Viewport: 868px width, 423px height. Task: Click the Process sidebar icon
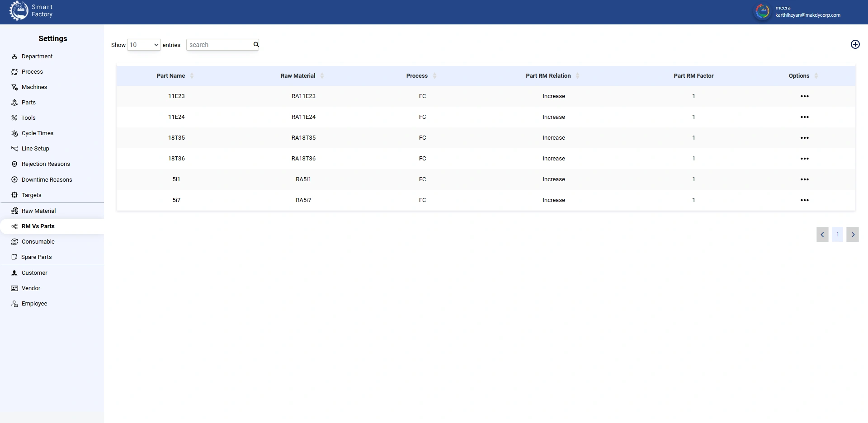click(14, 72)
